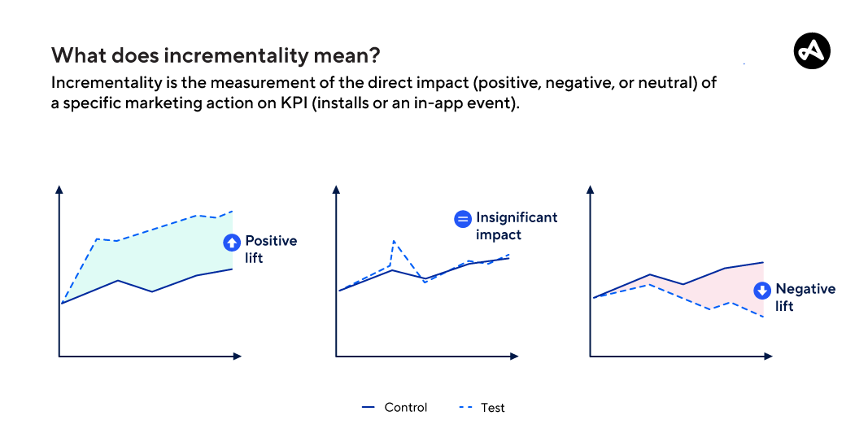Click the Positive lift up-arrow icon
The image size is (868, 442).
pos(232,242)
